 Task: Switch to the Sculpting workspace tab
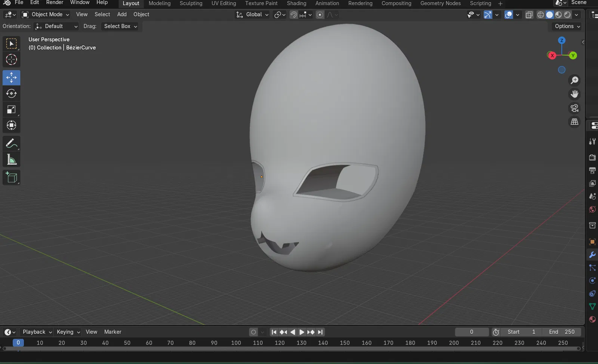[x=191, y=3]
